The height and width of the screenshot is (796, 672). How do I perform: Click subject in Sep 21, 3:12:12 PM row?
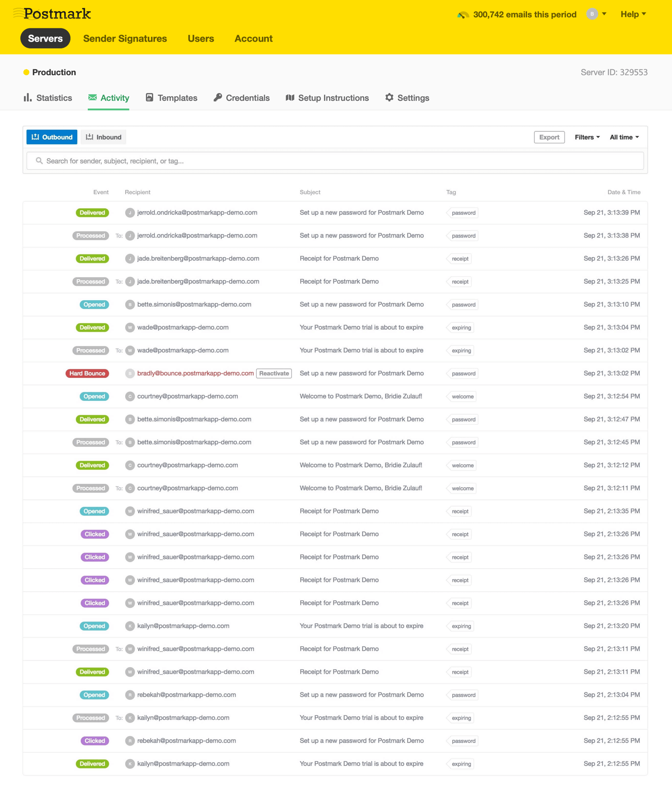coord(361,465)
